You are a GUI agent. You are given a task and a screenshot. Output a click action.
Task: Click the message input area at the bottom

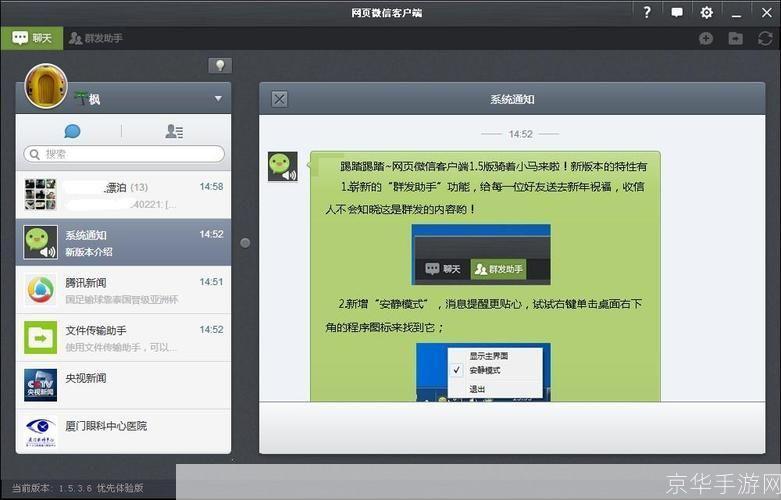click(x=512, y=428)
